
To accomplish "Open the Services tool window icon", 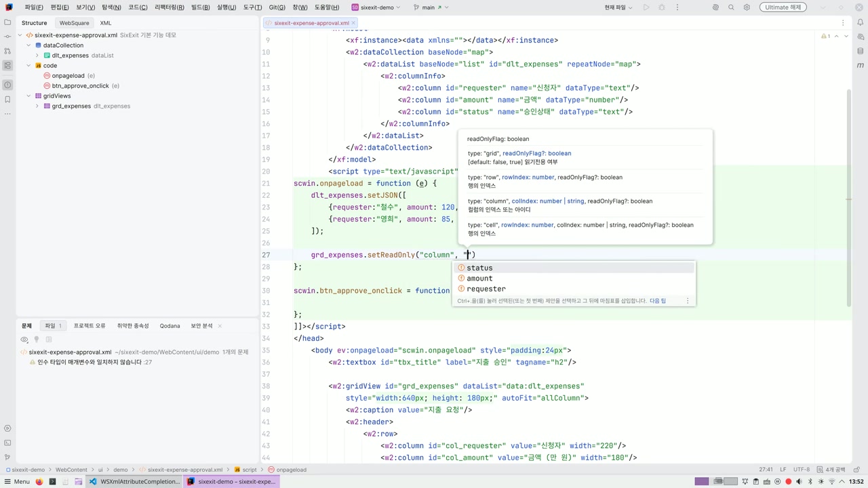I will click(7, 428).
